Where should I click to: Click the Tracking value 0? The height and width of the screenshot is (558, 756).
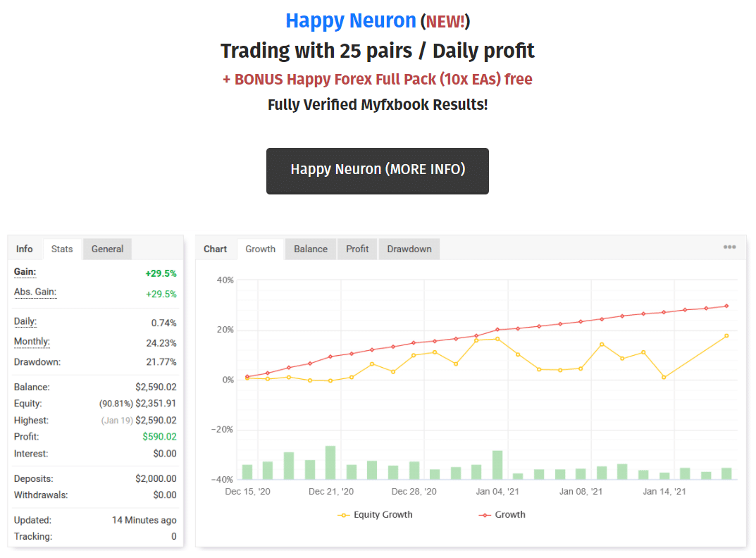coord(174,536)
